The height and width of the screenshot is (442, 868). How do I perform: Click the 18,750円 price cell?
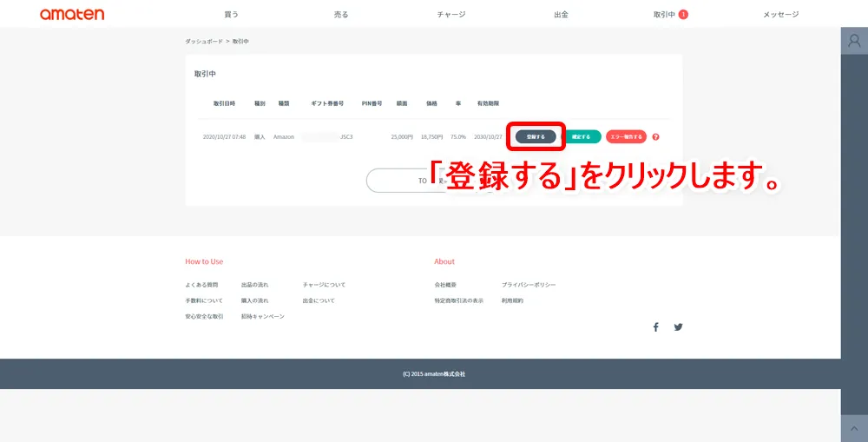point(431,137)
